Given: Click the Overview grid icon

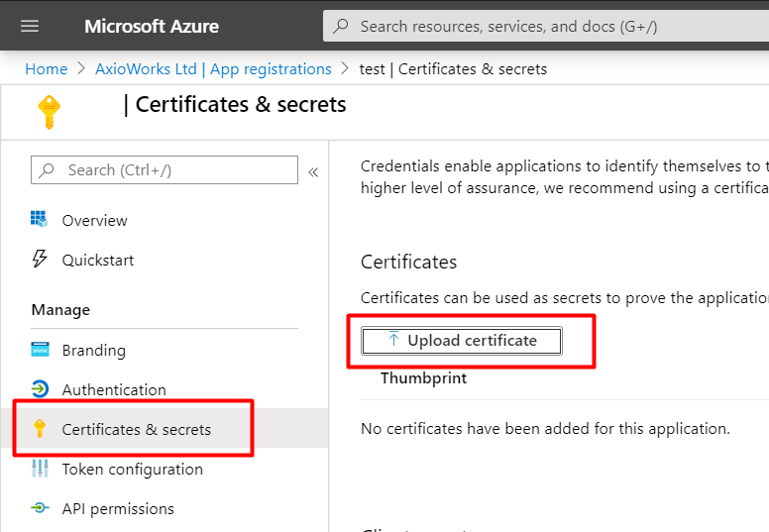Looking at the screenshot, I should point(40,219).
